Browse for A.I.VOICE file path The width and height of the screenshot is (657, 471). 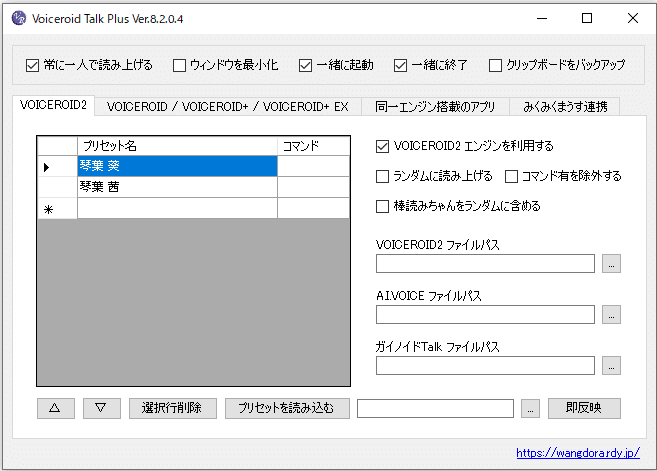pos(611,315)
